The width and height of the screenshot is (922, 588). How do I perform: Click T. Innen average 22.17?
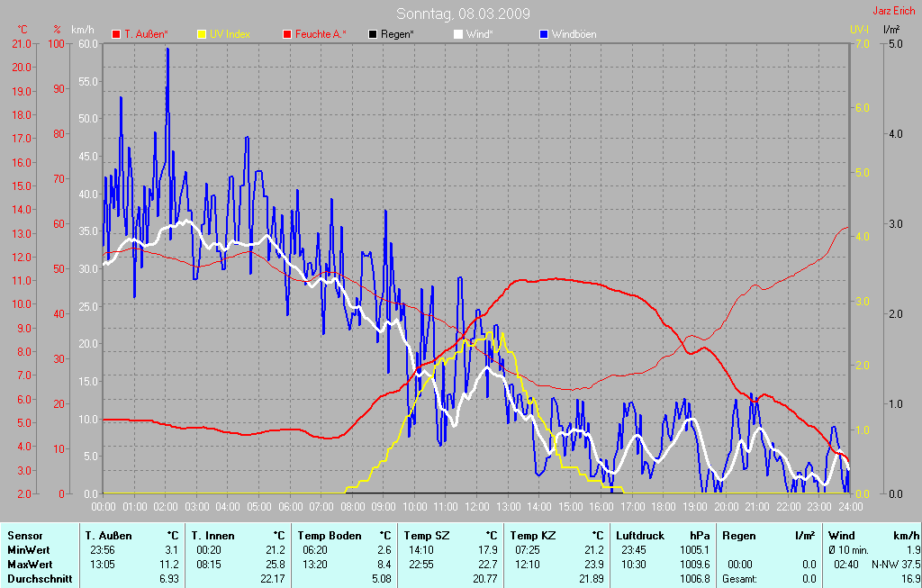click(x=273, y=579)
